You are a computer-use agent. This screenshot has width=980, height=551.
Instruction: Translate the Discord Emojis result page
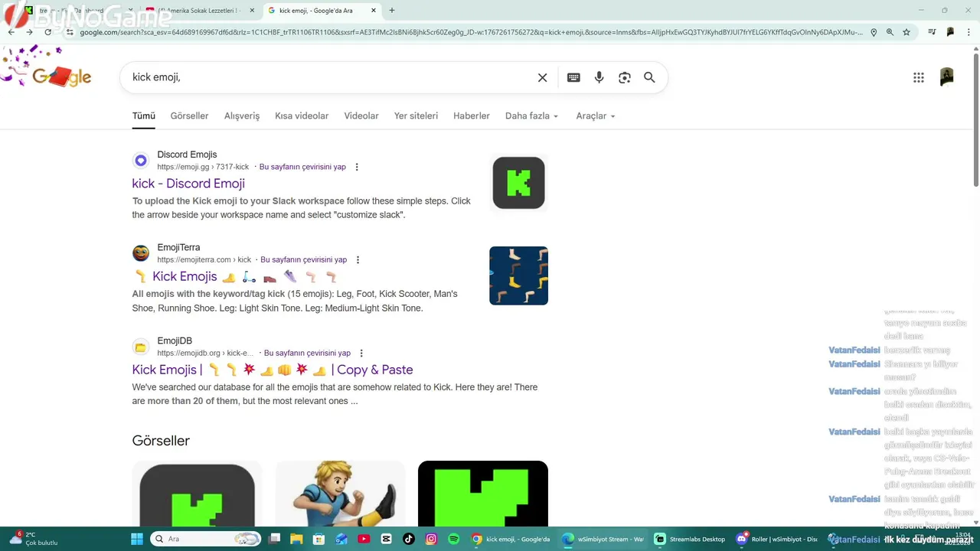point(302,167)
